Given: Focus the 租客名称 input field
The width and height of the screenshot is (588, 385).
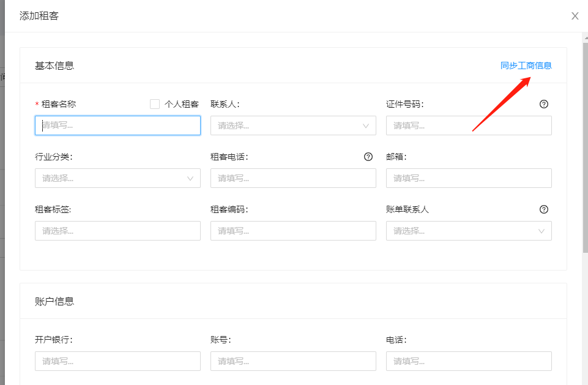Looking at the screenshot, I should click(x=117, y=125).
